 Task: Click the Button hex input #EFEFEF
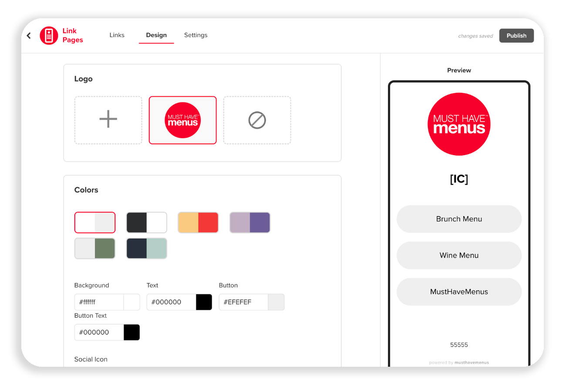click(244, 302)
